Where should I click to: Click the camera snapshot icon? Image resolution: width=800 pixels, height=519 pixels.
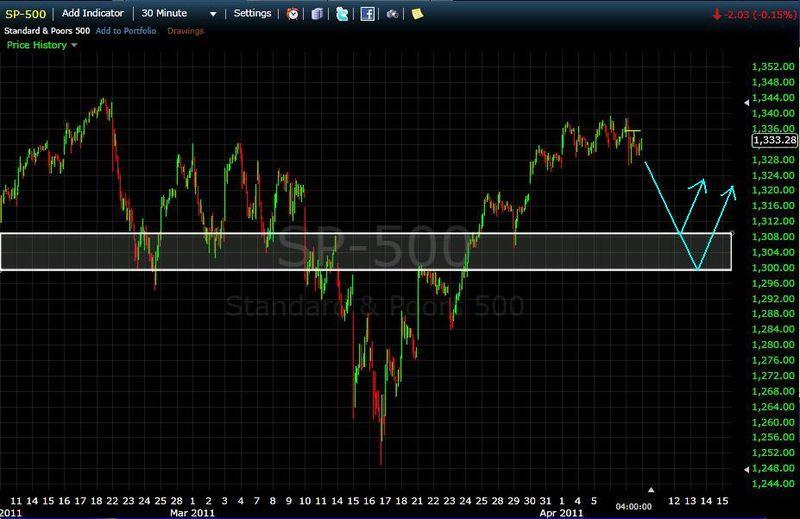[x=392, y=14]
